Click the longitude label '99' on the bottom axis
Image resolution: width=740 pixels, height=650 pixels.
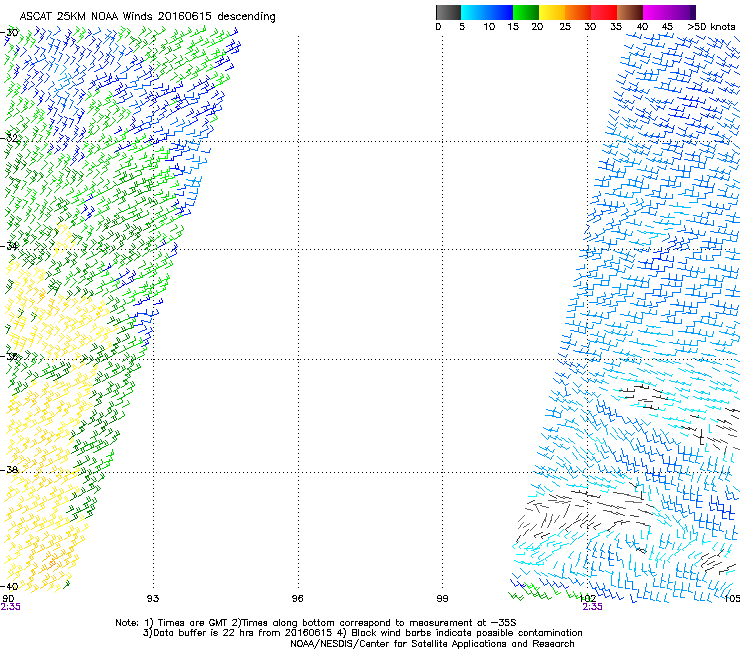(x=442, y=599)
